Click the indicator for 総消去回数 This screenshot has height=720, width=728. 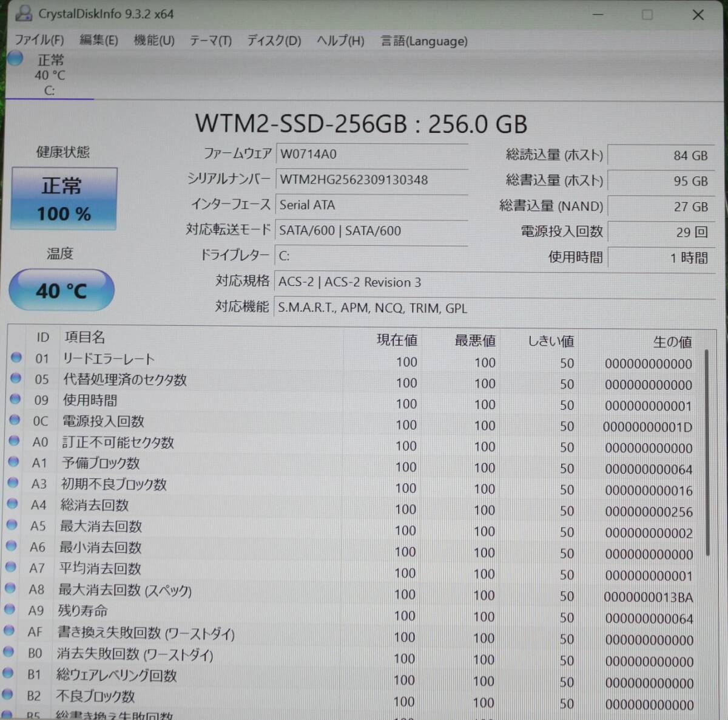tap(16, 504)
